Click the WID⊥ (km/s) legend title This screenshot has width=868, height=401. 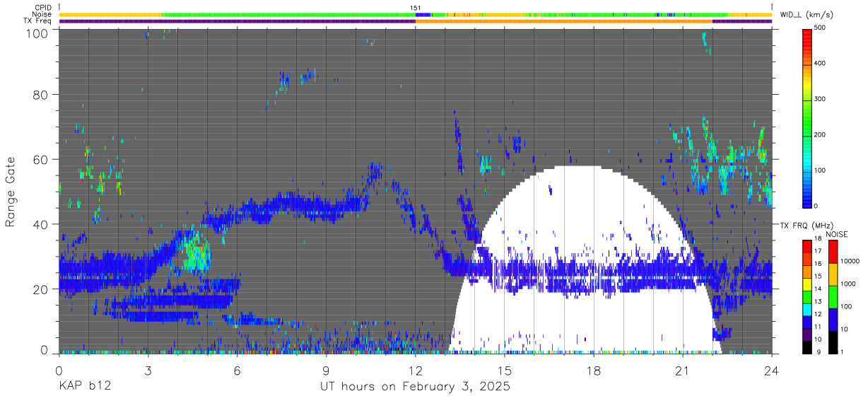(808, 14)
